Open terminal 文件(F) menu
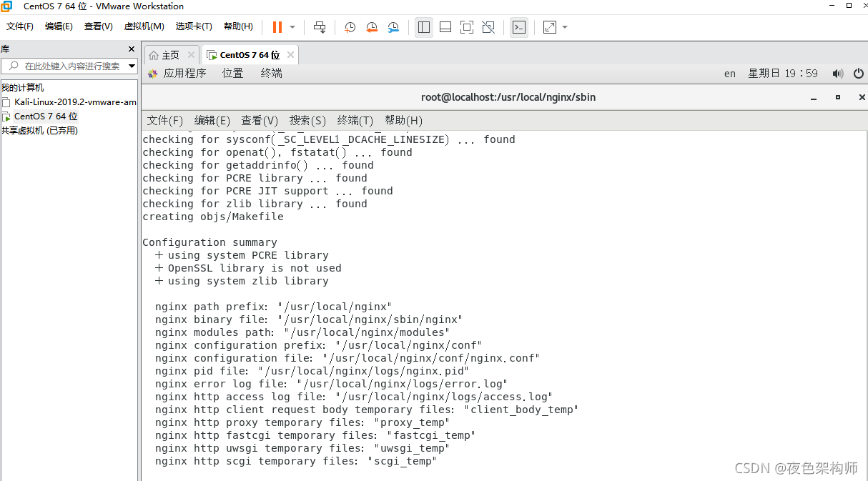The height and width of the screenshot is (481, 868). [x=165, y=120]
